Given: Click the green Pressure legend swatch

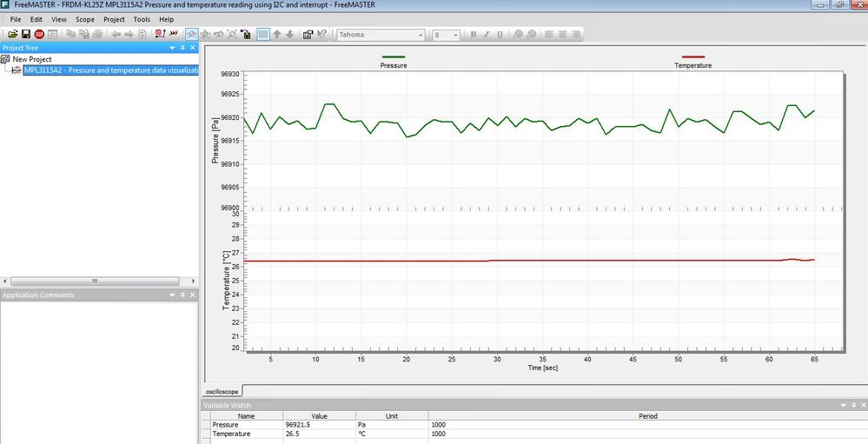Looking at the screenshot, I should point(393,56).
